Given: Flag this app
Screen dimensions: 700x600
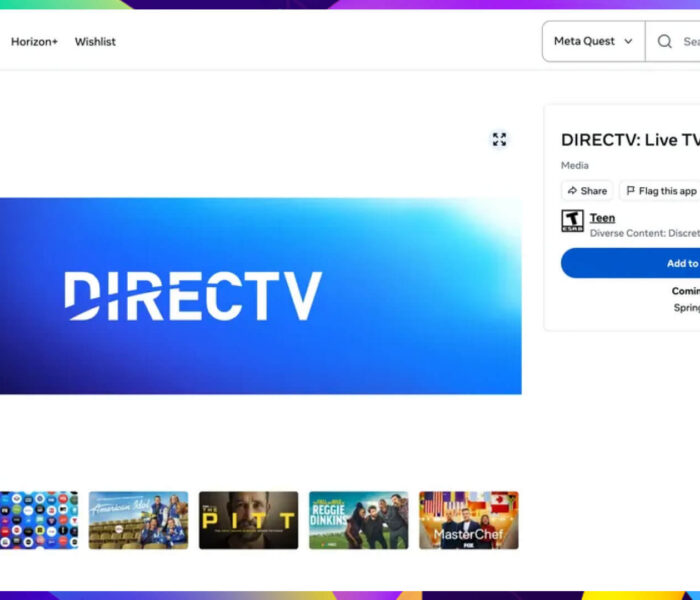Looking at the screenshot, I should point(660,191).
